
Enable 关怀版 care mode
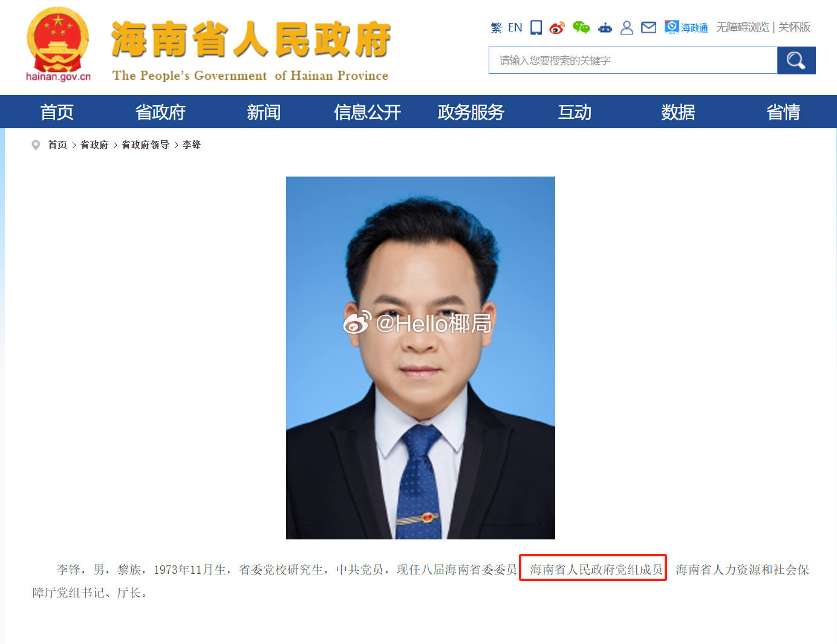pos(794,28)
